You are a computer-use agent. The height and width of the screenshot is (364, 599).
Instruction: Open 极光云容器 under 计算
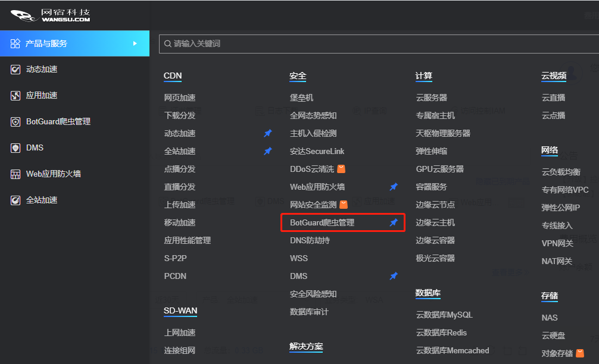tap(435, 258)
